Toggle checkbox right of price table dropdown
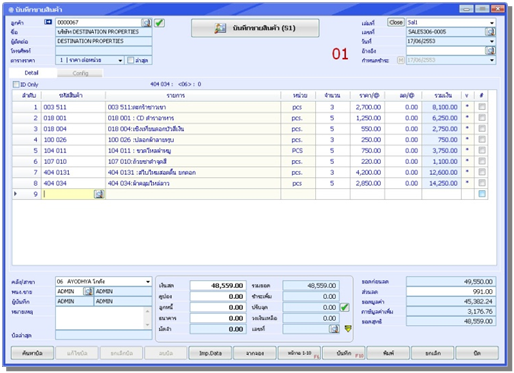The width and height of the screenshot is (514, 373). pos(131,60)
